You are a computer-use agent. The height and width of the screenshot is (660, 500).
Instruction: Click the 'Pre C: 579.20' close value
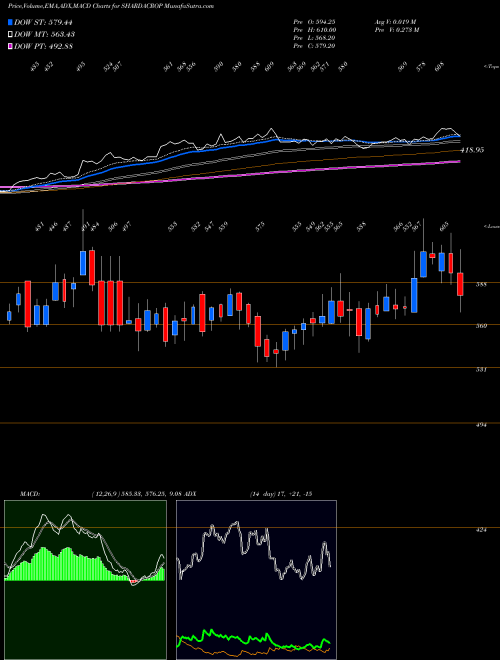pyautogui.click(x=314, y=46)
